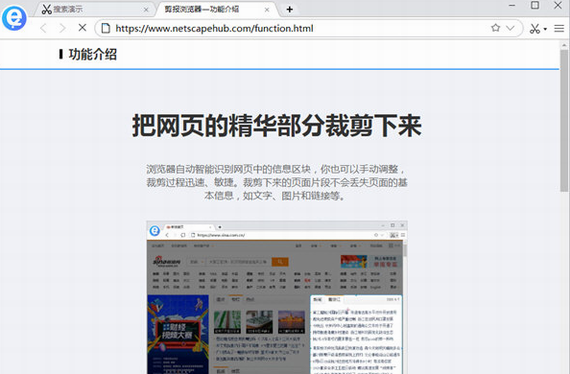Click the demo browser screenshot image
Screen dimensions: 570x374
277,297
